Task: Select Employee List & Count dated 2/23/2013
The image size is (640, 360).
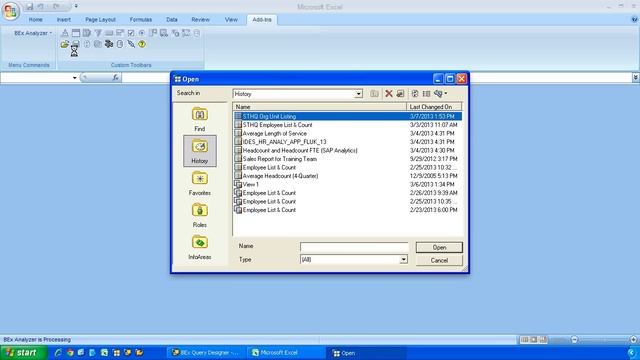Action: pyautogui.click(x=348, y=210)
